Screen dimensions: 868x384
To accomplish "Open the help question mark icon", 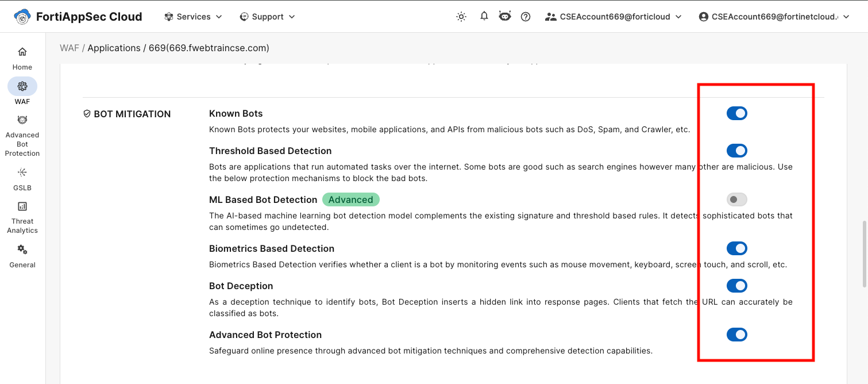I will click(526, 17).
